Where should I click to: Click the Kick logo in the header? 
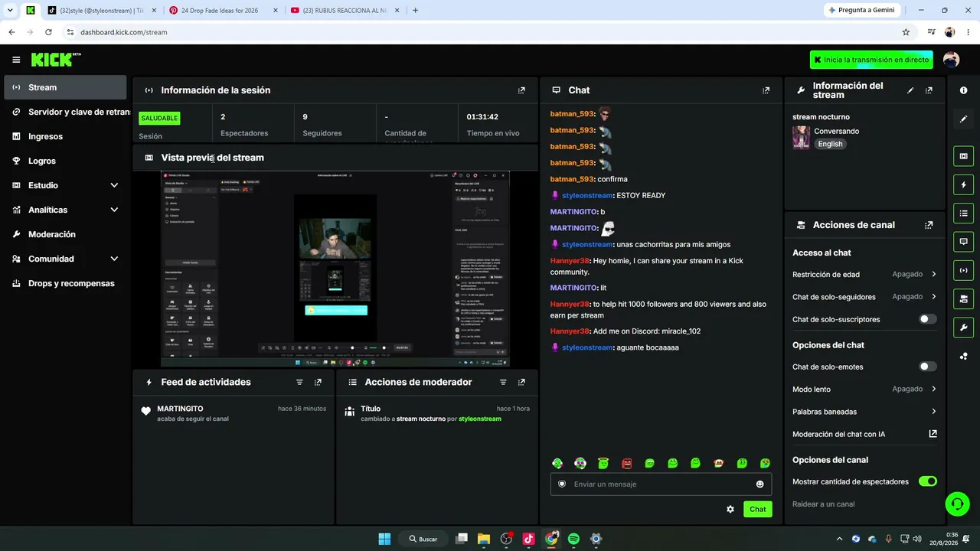56,60
